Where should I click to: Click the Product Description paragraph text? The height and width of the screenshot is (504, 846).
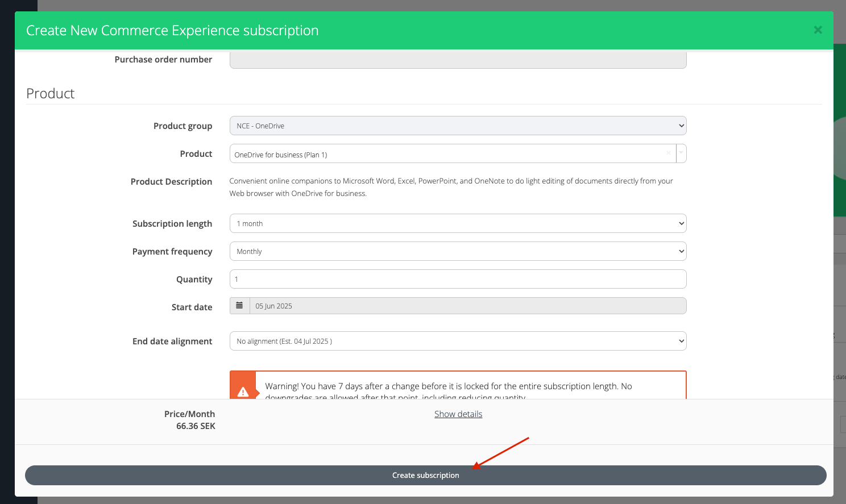[450, 187]
